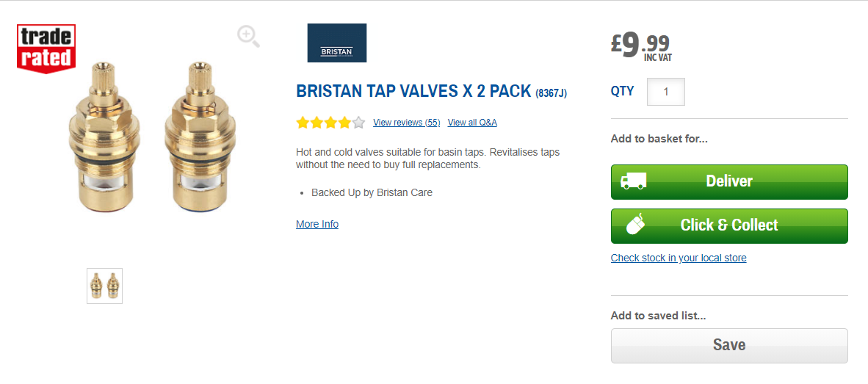Save the item to saved list
This screenshot has width=868, height=384.
[729, 345]
